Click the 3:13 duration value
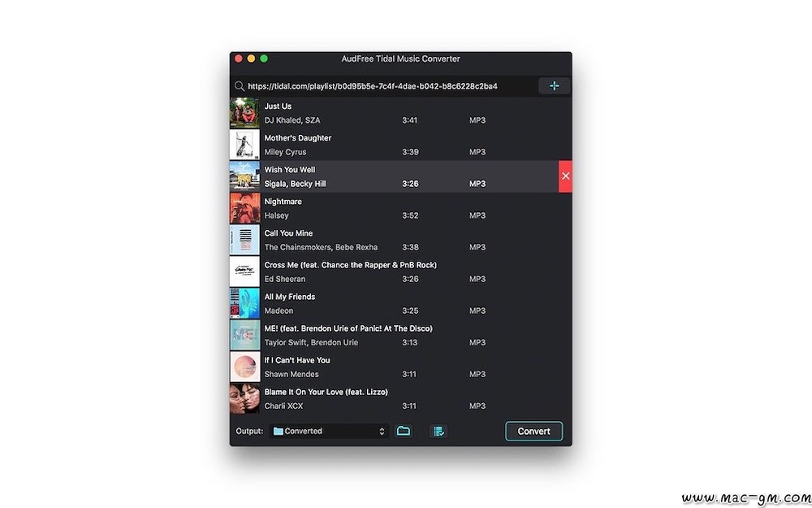 (x=410, y=342)
